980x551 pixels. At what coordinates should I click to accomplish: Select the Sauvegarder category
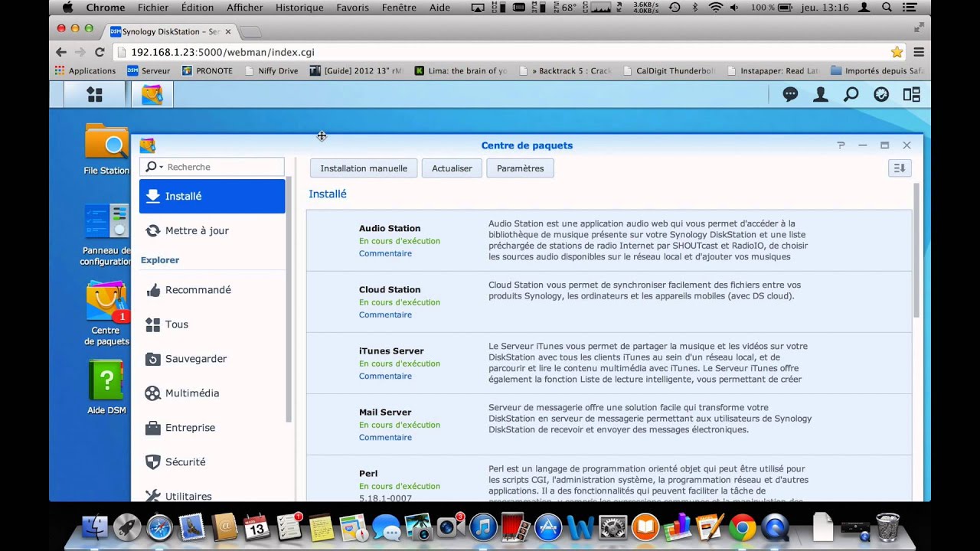212,359
